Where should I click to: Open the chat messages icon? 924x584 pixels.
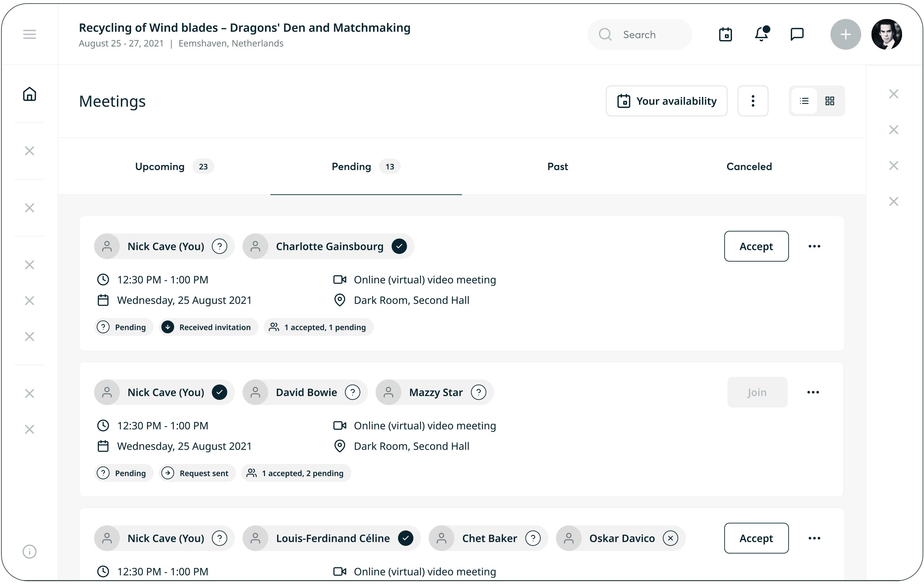click(x=797, y=34)
